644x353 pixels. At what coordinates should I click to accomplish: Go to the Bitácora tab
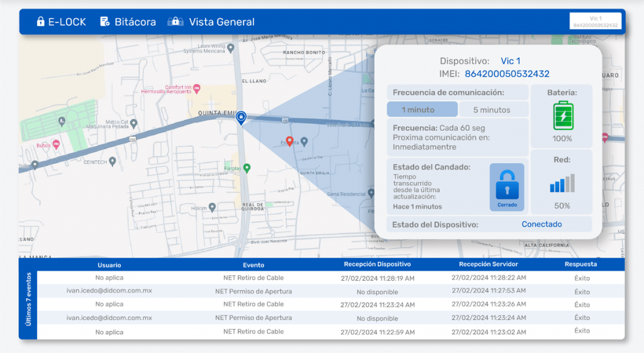[128, 22]
